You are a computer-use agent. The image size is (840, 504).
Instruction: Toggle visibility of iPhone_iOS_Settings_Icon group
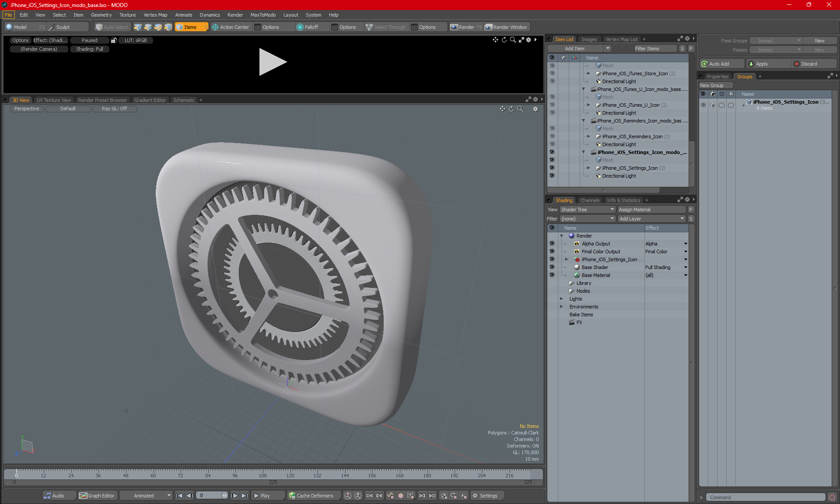(703, 105)
